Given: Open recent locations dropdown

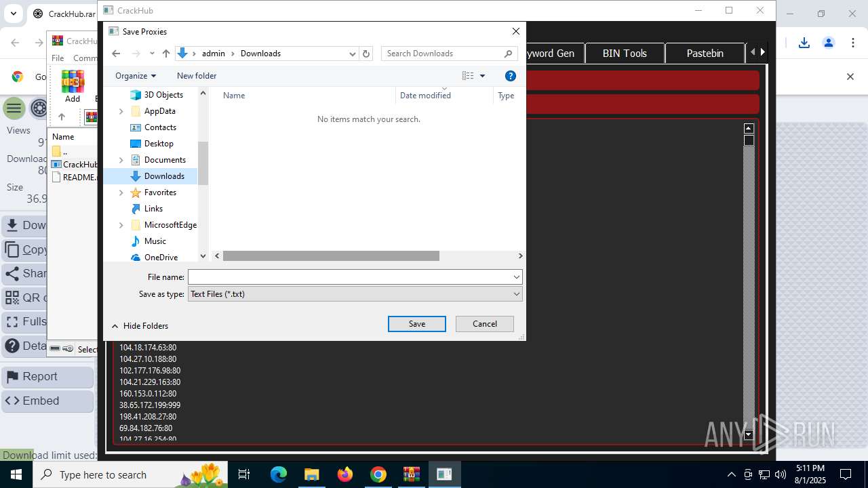Looking at the screenshot, I should 152,54.
